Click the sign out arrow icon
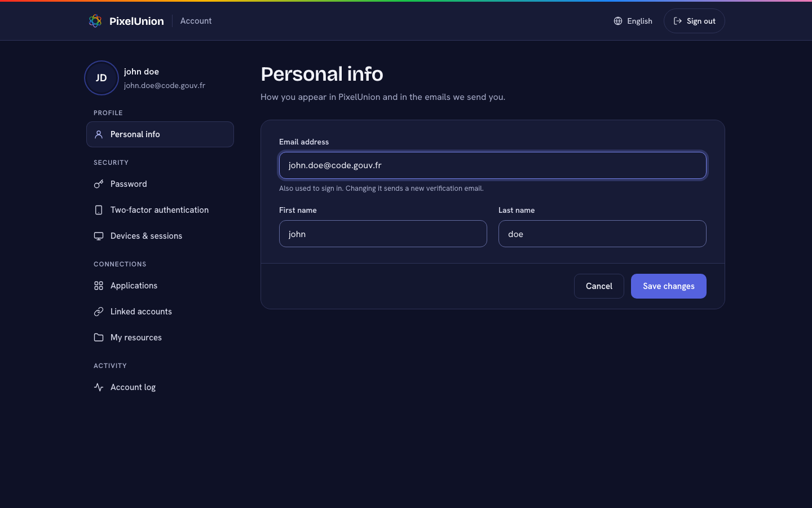 tap(678, 21)
